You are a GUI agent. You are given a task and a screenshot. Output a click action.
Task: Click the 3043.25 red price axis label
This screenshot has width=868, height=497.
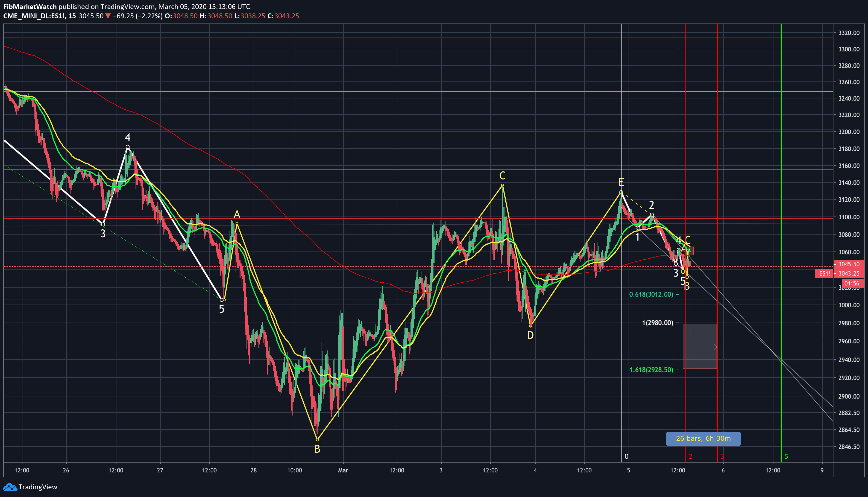(x=849, y=273)
